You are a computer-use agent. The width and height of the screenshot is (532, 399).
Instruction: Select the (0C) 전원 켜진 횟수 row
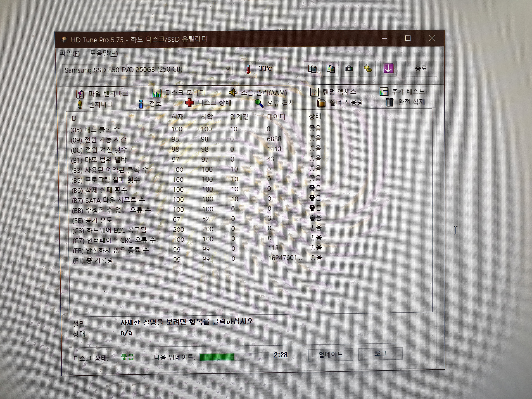196,149
